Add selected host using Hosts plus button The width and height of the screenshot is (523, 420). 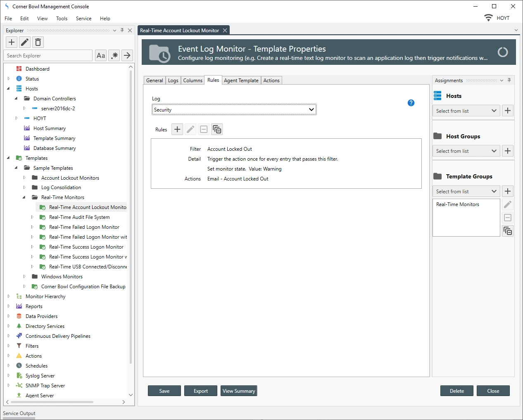(508, 111)
